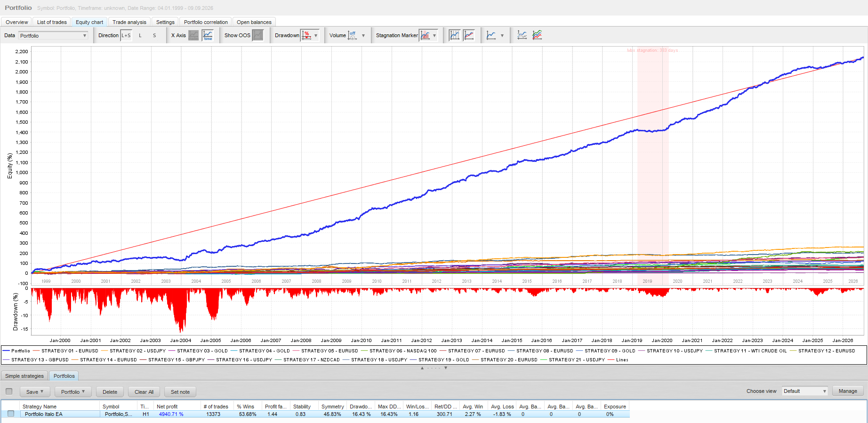
Task: Expand the Stagnation Marker dropdown arrow
Action: pos(434,35)
